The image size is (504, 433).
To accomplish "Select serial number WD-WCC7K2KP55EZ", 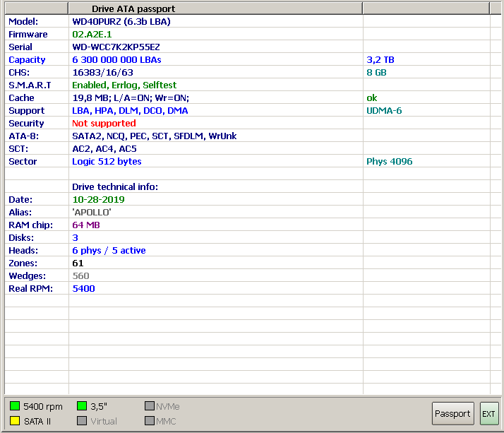I will tap(116, 47).
